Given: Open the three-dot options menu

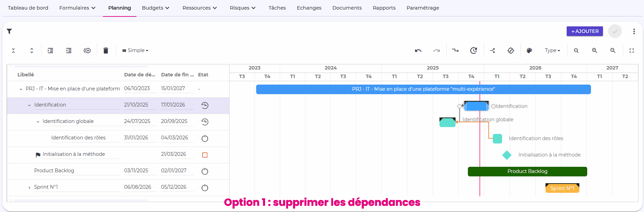Looking at the screenshot, I should coord(634,32).
